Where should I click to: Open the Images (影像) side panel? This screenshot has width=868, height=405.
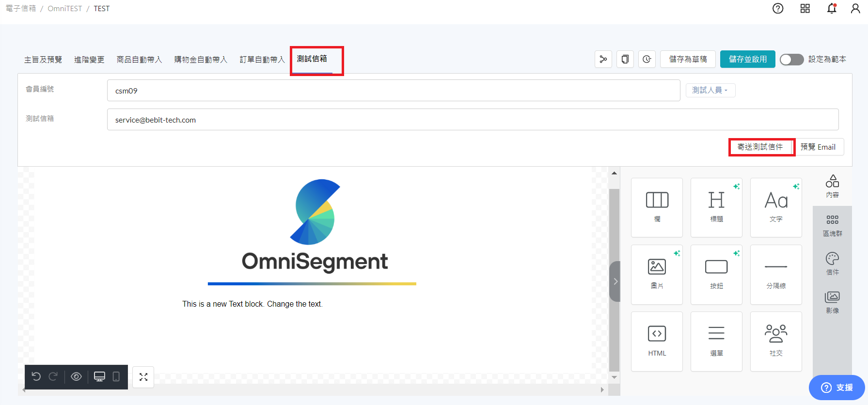832,302
